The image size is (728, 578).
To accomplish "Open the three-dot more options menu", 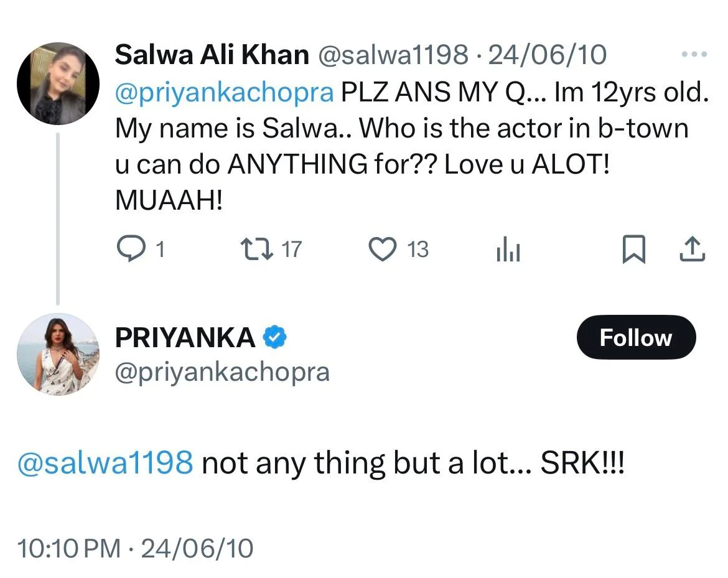I will (694, 55).
